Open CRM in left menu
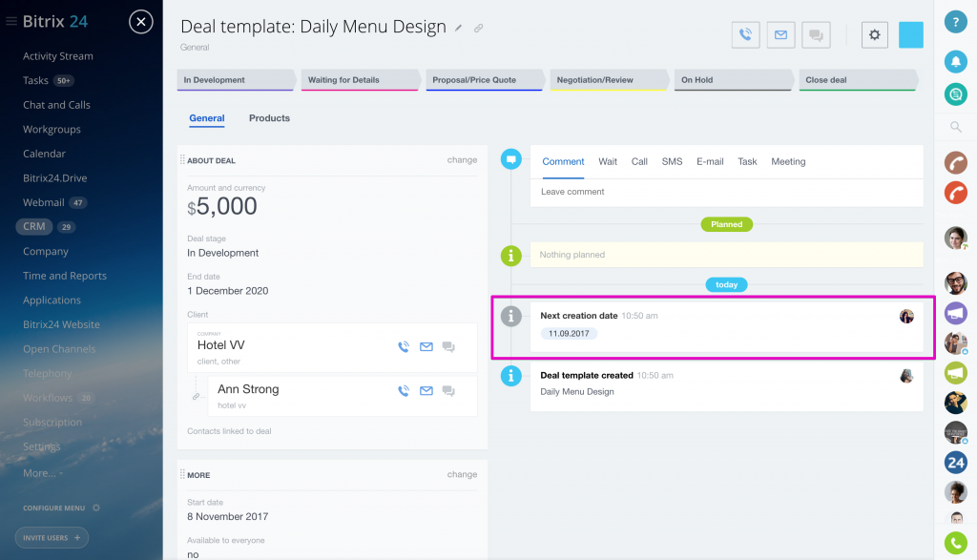 coord(34,227)
